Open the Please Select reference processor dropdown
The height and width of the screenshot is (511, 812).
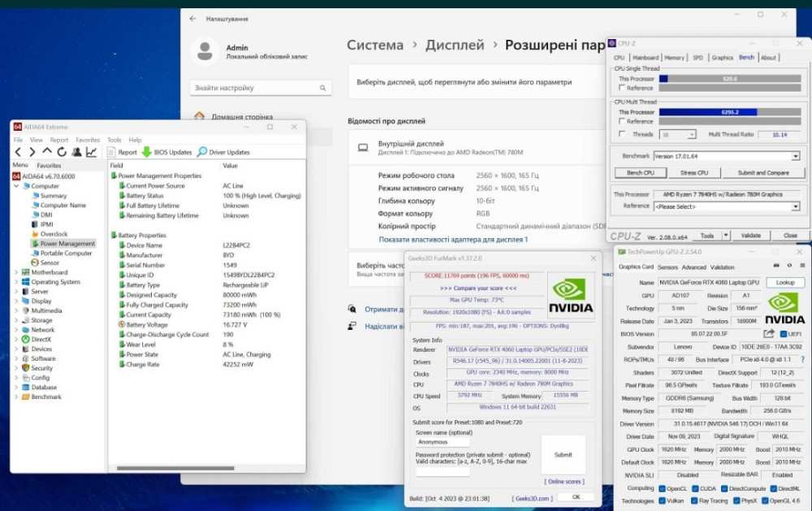(795, 206)
